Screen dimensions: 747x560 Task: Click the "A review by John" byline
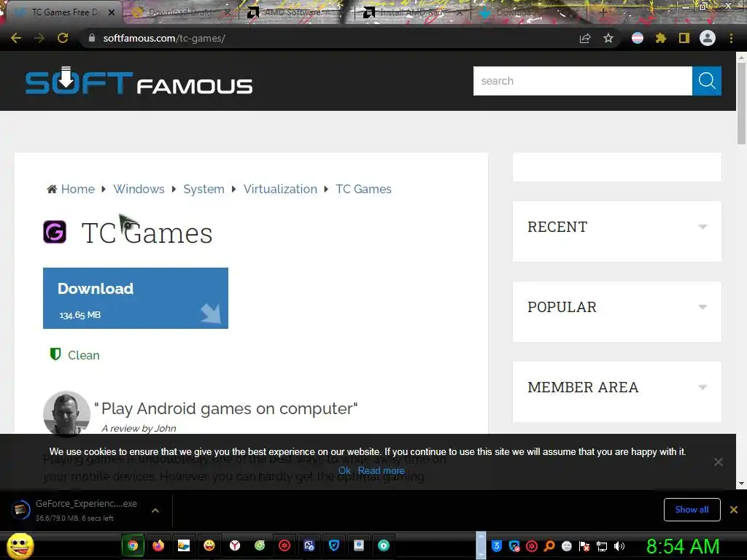coord(139,428)
